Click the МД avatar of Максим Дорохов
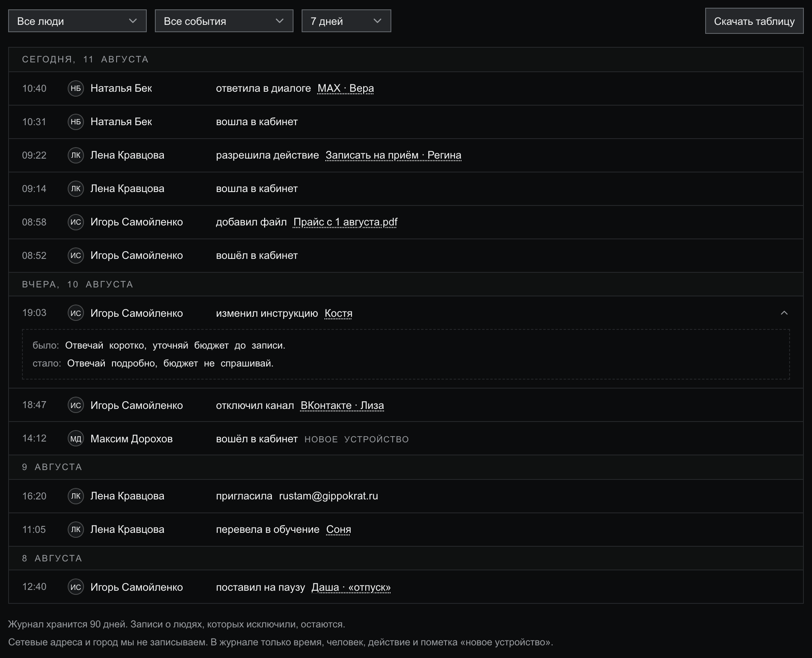 point(76,439)
